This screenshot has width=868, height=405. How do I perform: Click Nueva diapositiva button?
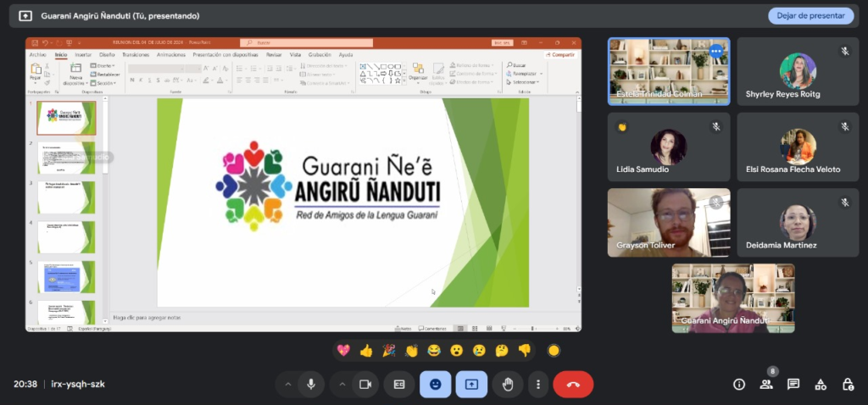[74, 75]
